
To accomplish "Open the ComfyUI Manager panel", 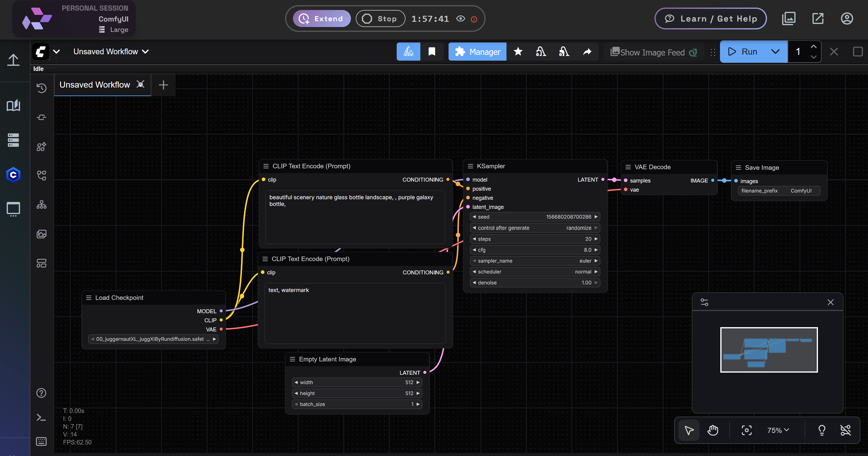I will pyautogui.click(x=477, y=52).
